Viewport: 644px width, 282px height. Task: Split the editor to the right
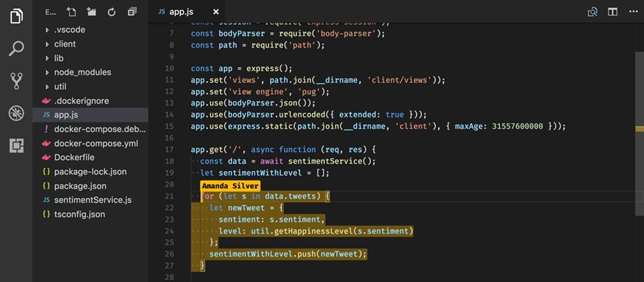pos(612,12)
